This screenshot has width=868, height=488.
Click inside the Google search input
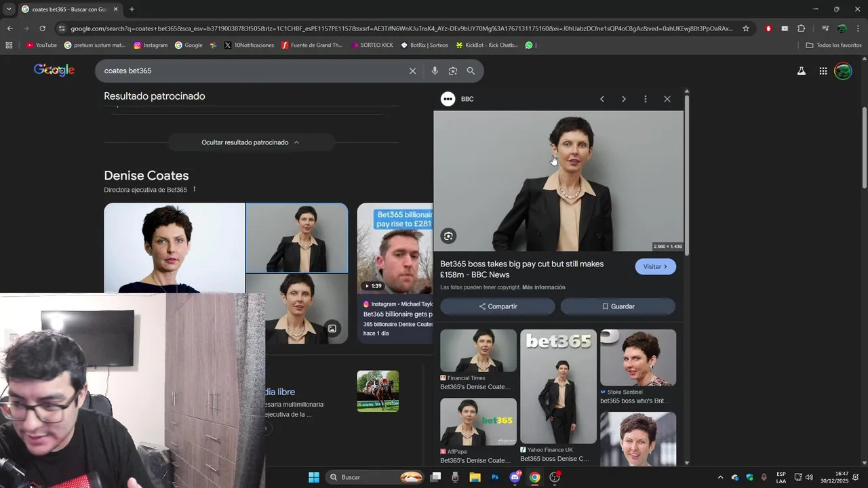coord(251,70)
